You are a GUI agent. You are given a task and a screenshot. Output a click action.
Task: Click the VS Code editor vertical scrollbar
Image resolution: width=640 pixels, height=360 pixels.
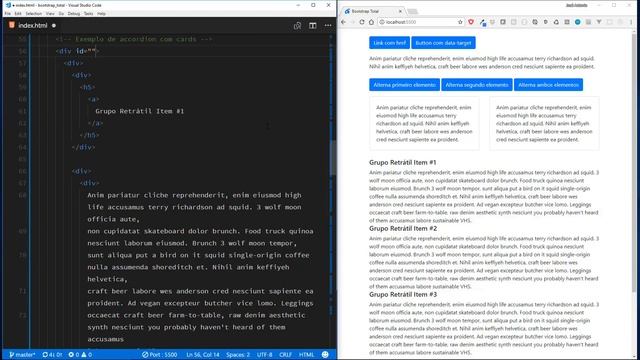click(x=333, y=157)
